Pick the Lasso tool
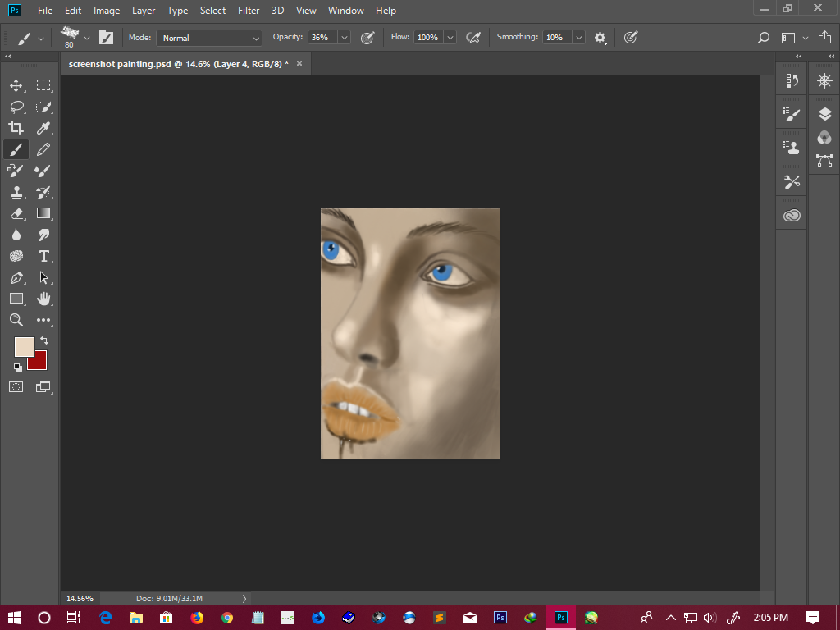This screenshot has width=840, height=630. tap(16, 107)
